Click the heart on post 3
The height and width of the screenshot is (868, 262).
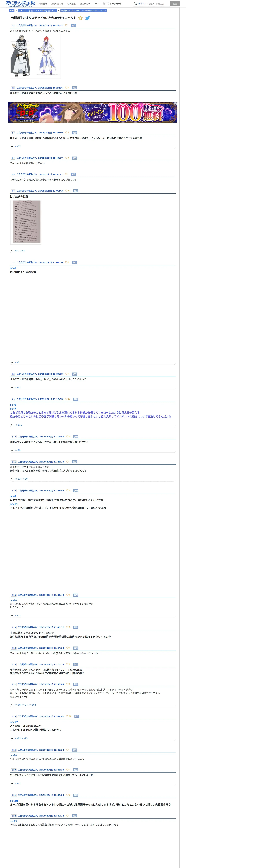[x=66, y=132]
